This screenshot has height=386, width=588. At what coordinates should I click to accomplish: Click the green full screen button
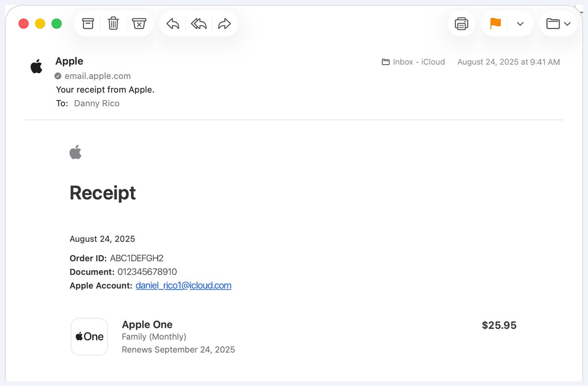point(57,24)
